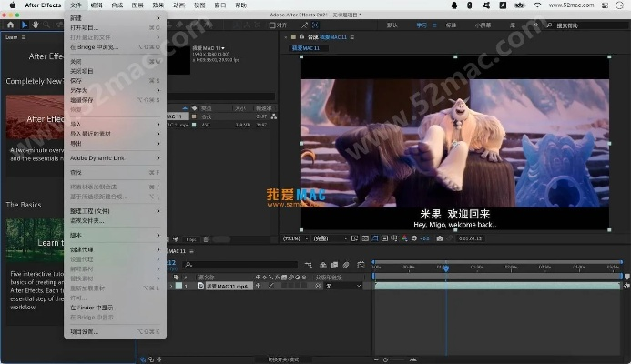Click the 切换开关/模式 button in the timeline
631x364 pixels.
(x=280, y=359)
